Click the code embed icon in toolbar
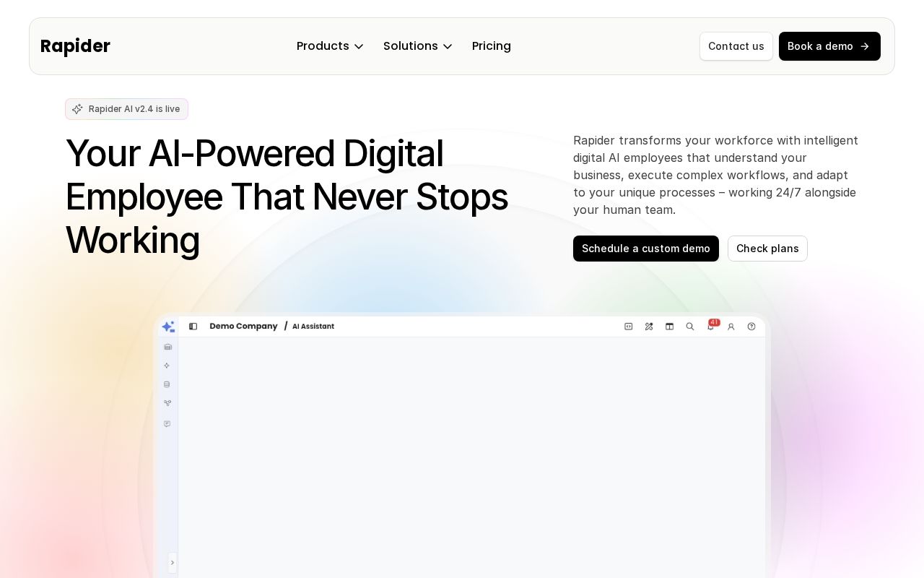This screenshot has width=924, height=578. [629, 327]
